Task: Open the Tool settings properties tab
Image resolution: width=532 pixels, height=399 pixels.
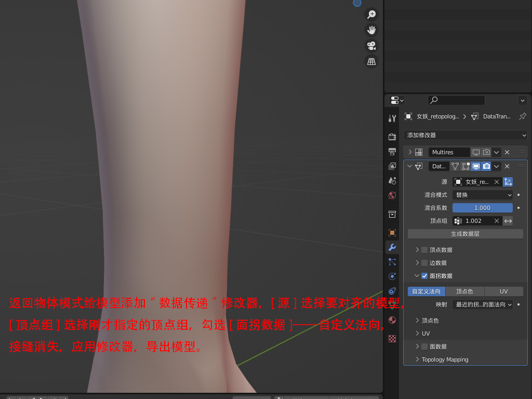Action: pos(392,118)
